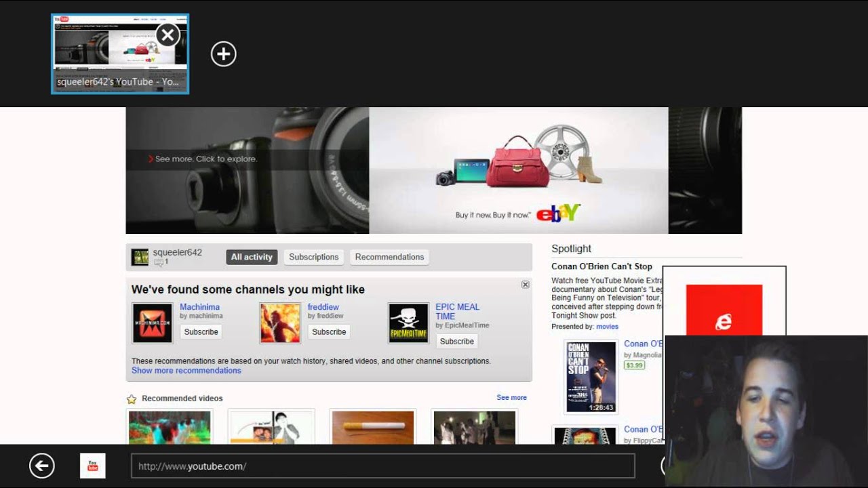Open squeeler642 username link
868x488 pixels.
coord(177,252)
